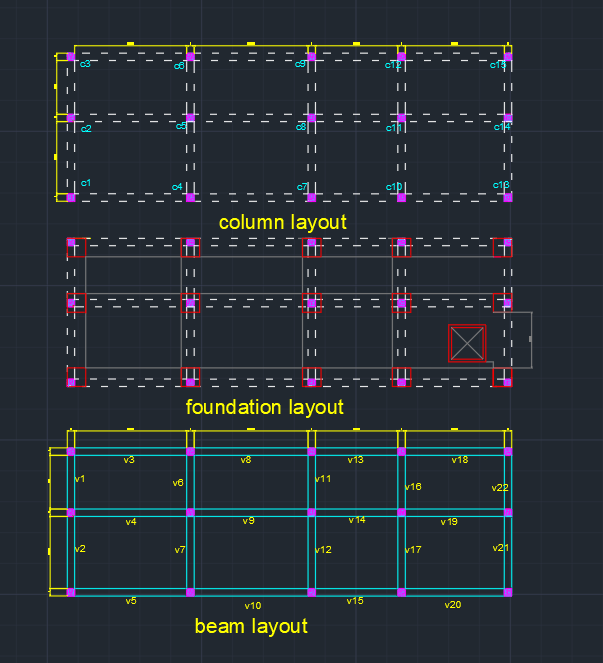Click the v19 beam tag
This screenshot has height=663, width=603.
tap(449, 521)
